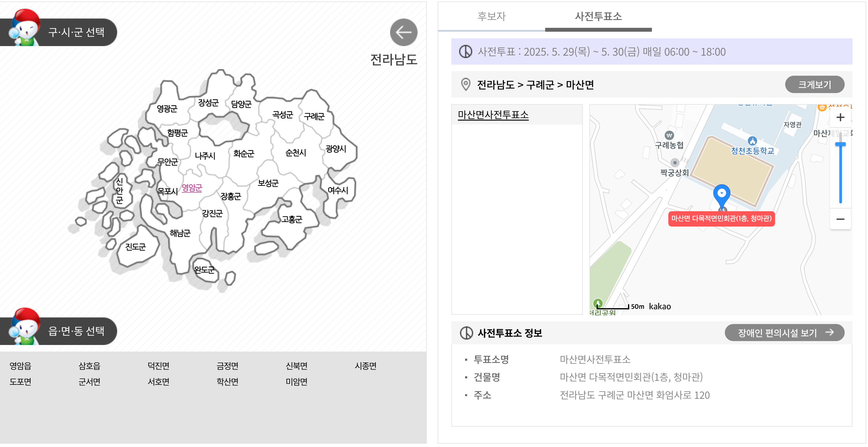This screenshot has height=447, width=868.
Task: Click the kakao logo on map
Action: click(x=660, y=306)
